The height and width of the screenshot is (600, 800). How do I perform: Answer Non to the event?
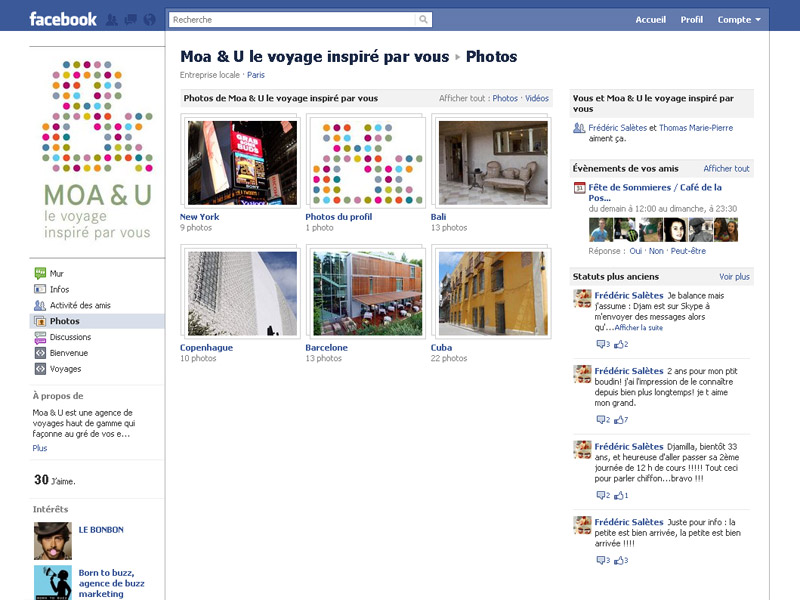[x=656, y=251]
